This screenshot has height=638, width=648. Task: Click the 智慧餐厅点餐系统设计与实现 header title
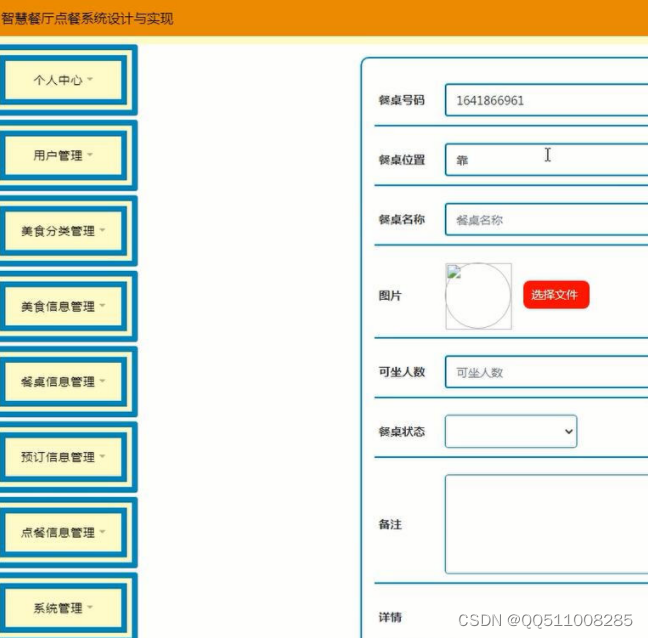coord(87,19)
